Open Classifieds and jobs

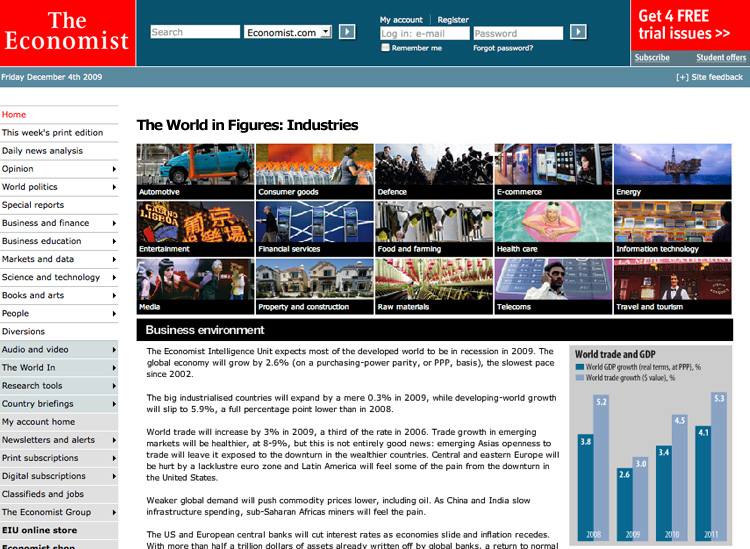tap(43, 494)
